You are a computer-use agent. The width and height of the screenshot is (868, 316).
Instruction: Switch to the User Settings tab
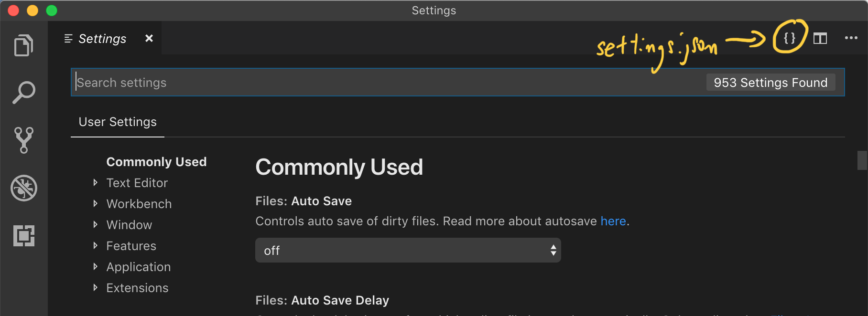tap(117, 122)
